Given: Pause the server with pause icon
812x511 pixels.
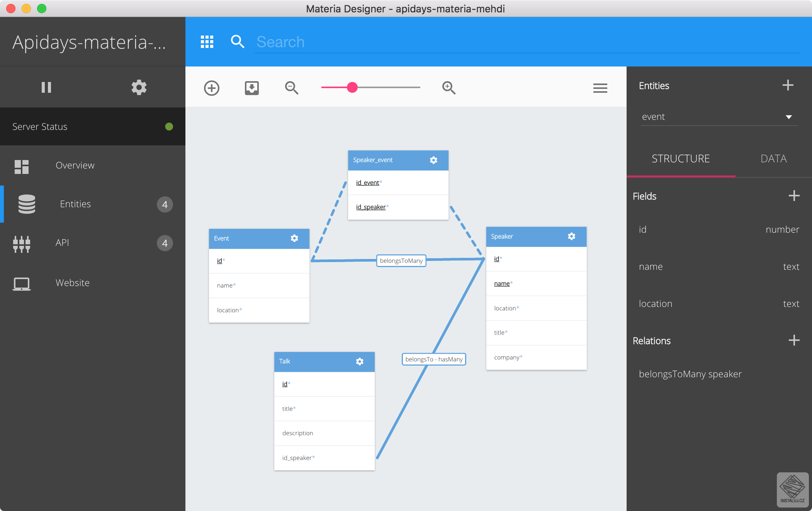Looking at the screenshot, I should pyautogui.click(x=46, y=87).
